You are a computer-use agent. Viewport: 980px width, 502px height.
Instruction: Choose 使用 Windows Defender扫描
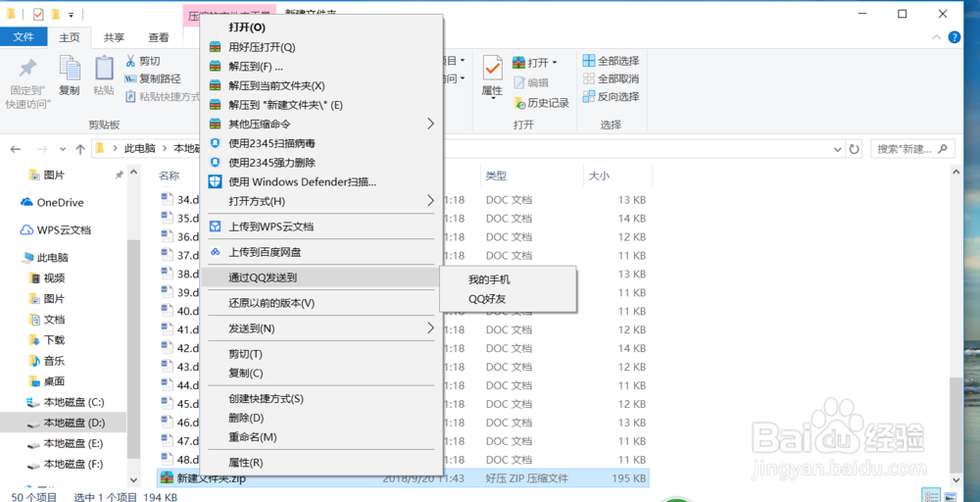pyautogui.click(x=321, y=182)
